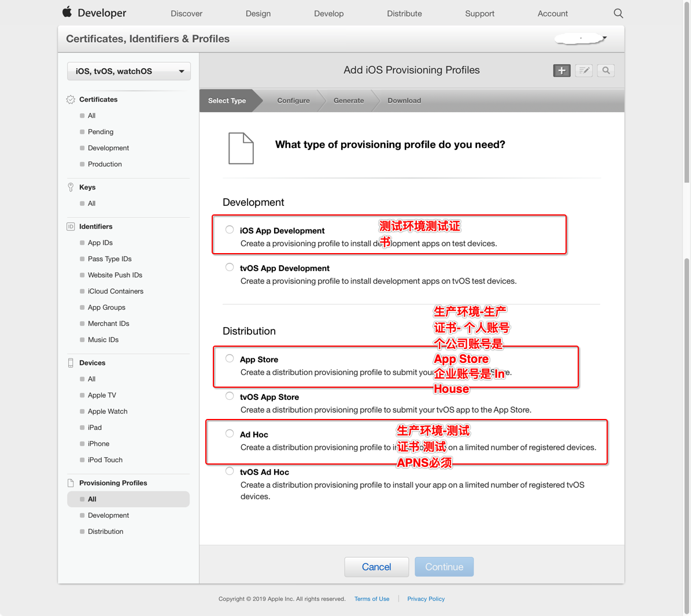Open the Design menu
Viewport: 691px width, 616px height.
click(258, 14)
